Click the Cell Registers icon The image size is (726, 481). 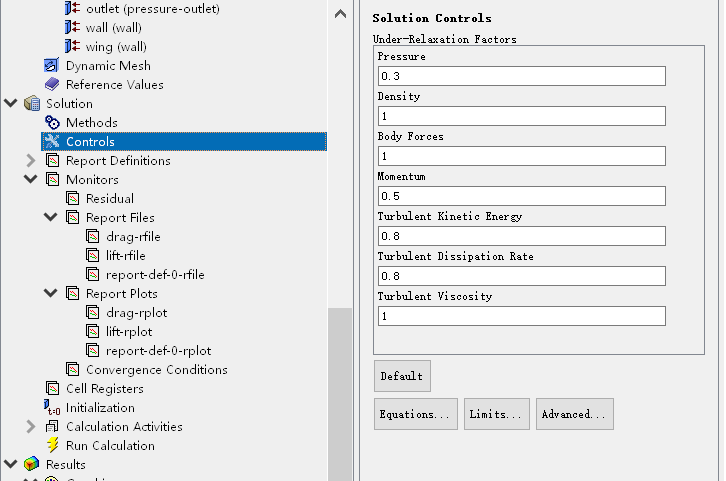[53, 389]
